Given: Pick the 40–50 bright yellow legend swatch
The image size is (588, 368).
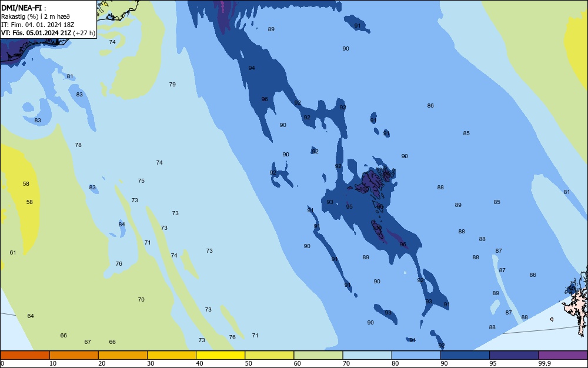Looking at the screenshot, I should point(220,355).
